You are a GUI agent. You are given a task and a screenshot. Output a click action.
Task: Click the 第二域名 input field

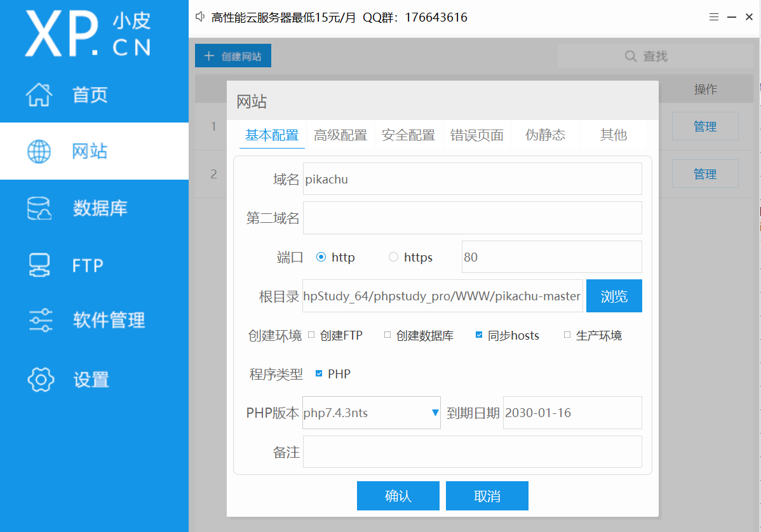472,218
